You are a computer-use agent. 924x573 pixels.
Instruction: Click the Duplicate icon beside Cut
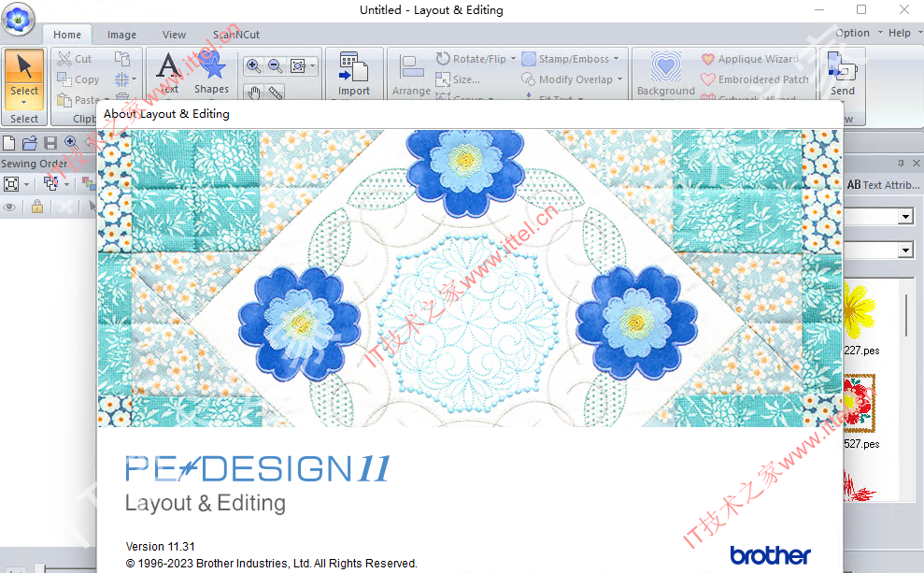point(122,58)
